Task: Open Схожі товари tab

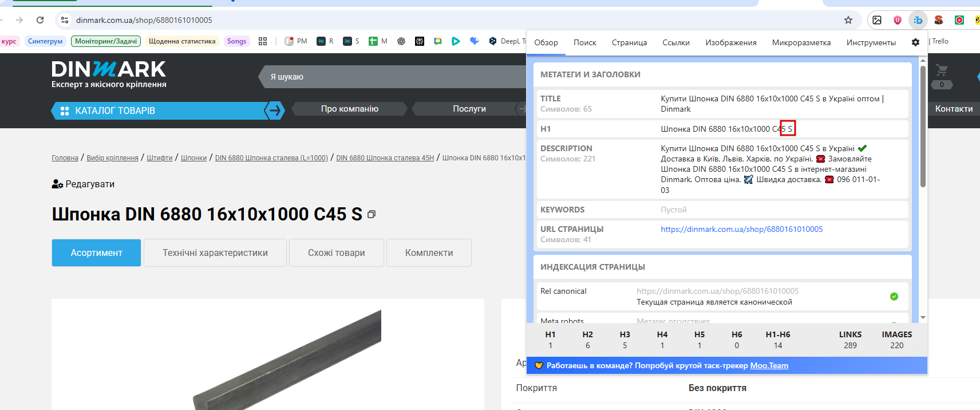Action: pyautogui.click(x=337, y=253)
